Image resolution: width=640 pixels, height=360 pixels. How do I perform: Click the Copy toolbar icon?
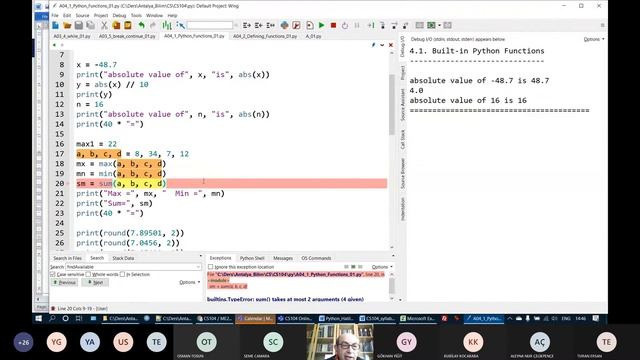[x=116, y=25]
